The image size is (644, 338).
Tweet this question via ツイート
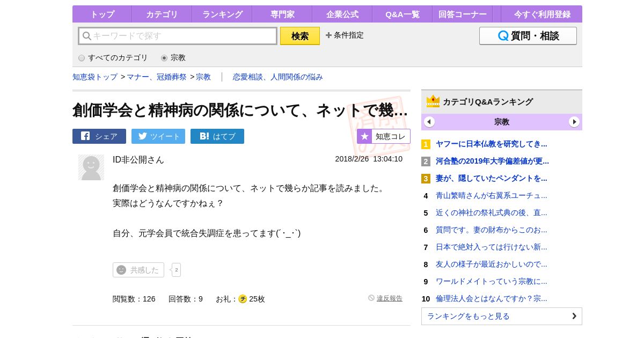tap(158, 136)
